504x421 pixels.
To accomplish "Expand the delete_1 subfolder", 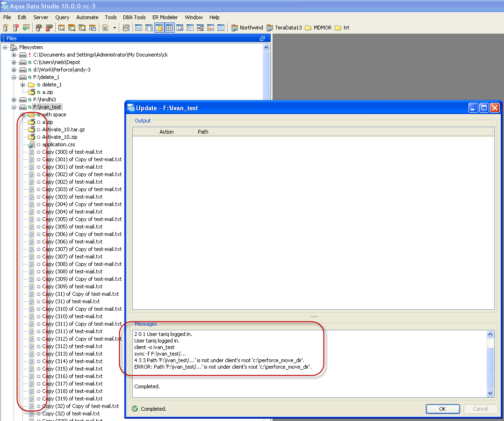I will 23,85.
